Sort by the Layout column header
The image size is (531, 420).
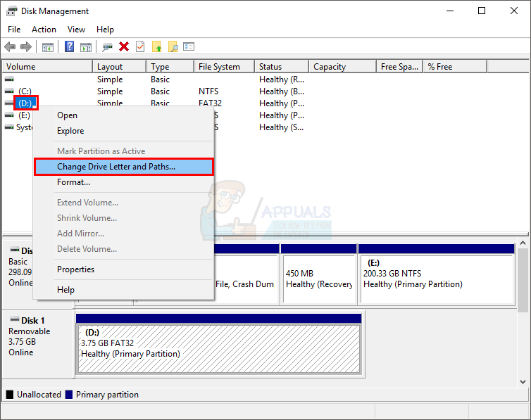[x=120, y=67]
